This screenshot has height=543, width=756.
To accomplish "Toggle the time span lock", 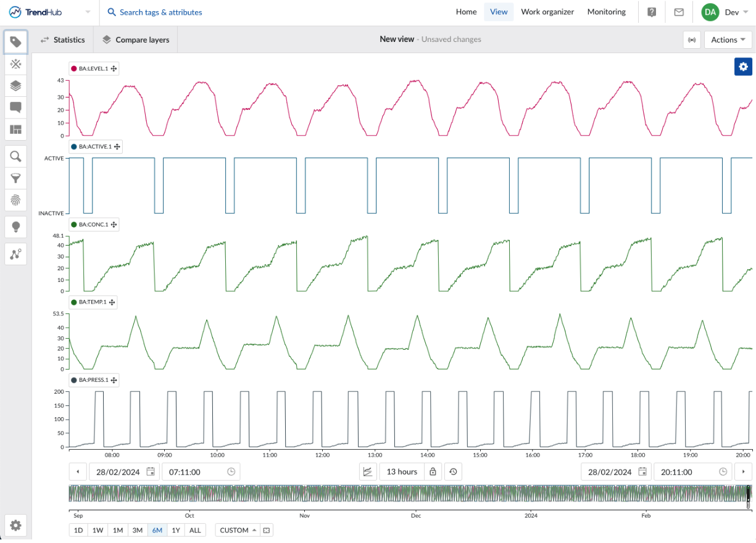I will click(x=433, y=472).
